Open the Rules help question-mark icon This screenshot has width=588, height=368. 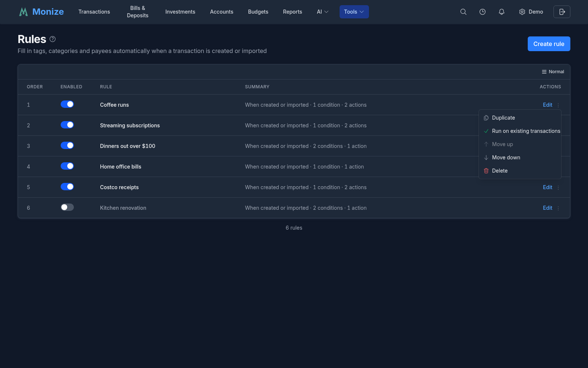(53, 39)
